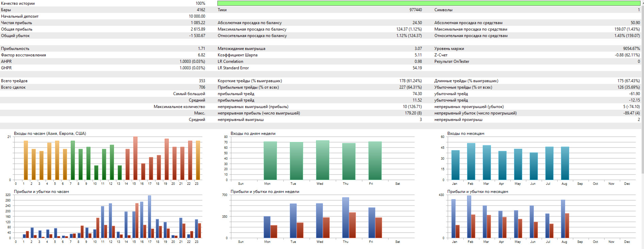Click the Feb bar in monthly entries chart
The height and width of the screenshot is (249, 644).
tap(471, 161)
